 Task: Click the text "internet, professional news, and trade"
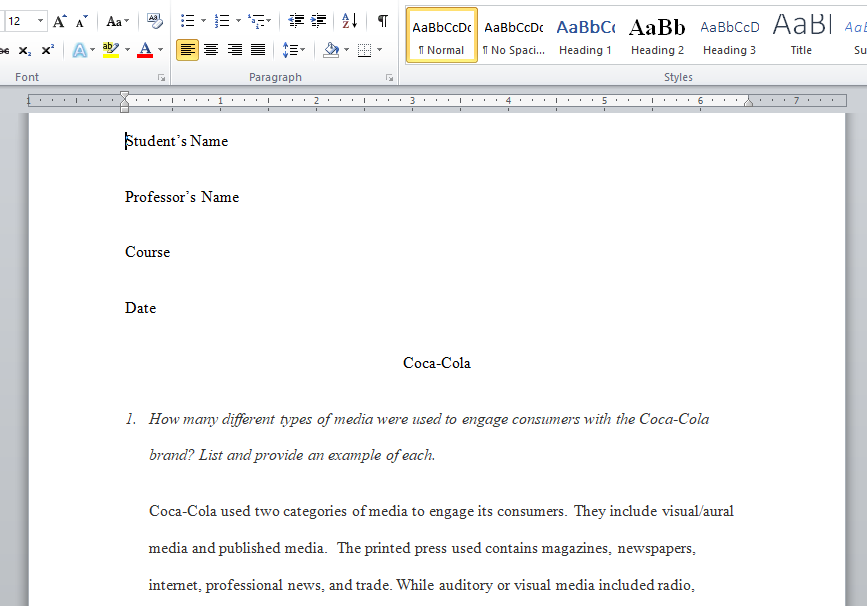[269, 586]
